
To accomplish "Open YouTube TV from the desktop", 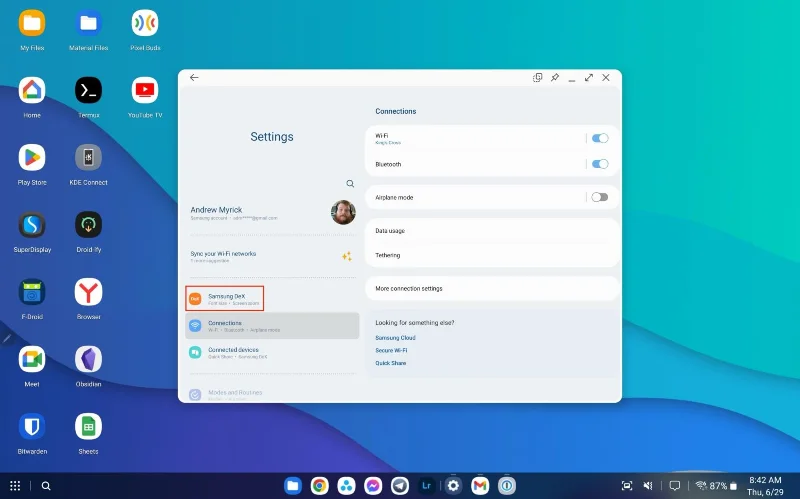I will tap(145, 90).
